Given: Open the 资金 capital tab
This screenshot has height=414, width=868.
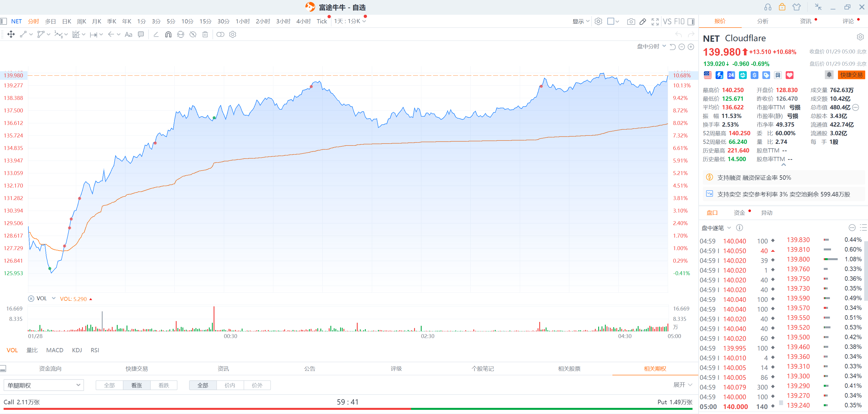Looking at the screenshot, I should click(x=739, y=213).
